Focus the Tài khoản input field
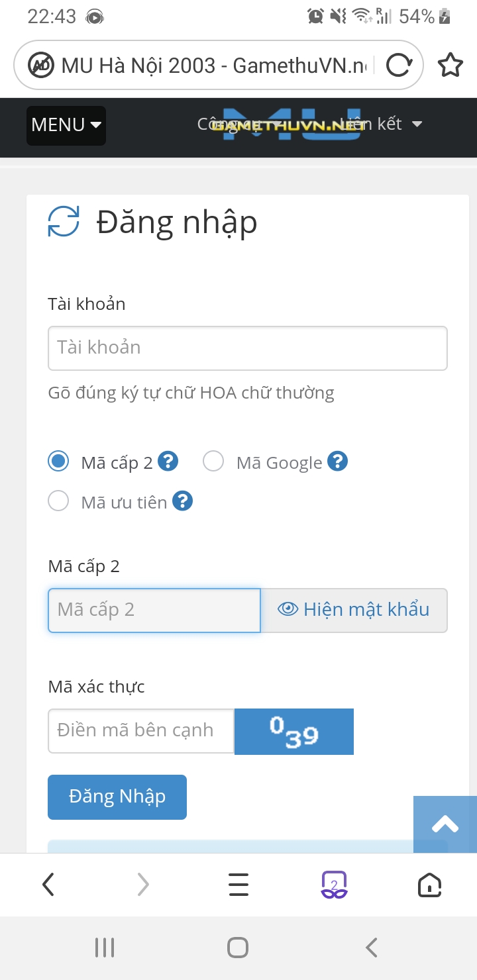 click(x=248, y=348)
